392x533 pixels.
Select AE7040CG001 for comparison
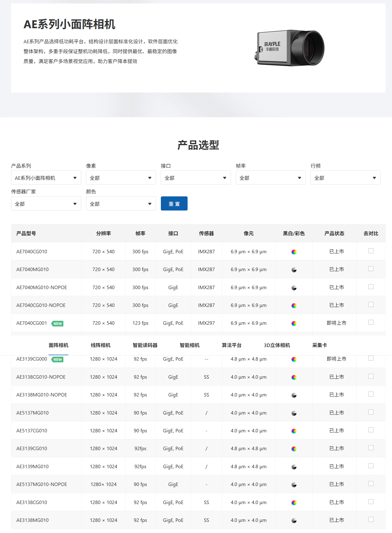(x=371, y=322)
